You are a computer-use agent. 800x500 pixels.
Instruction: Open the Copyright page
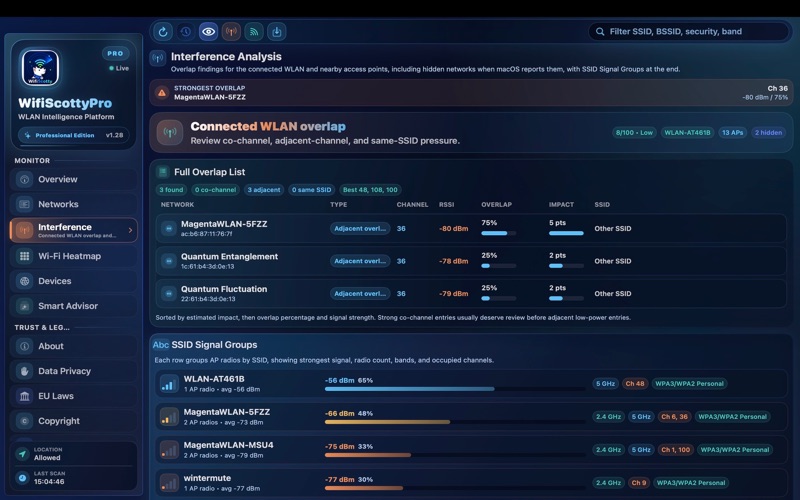[73, 421]
